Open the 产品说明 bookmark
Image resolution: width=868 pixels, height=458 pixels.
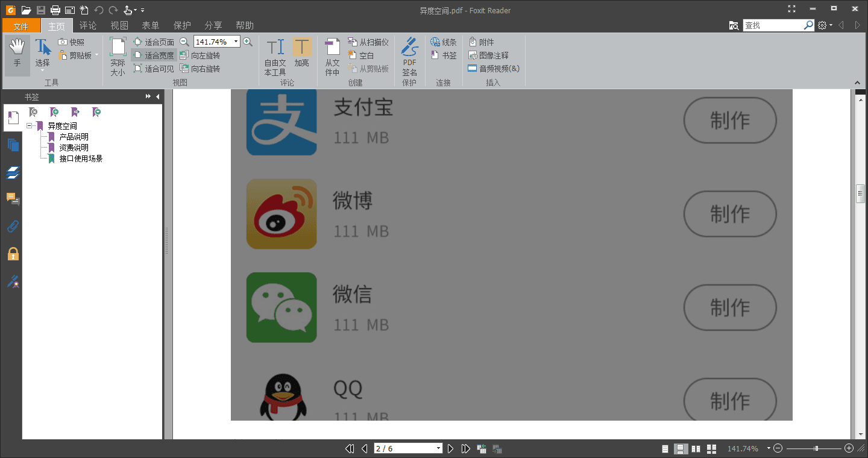click(x=74, y=137)
